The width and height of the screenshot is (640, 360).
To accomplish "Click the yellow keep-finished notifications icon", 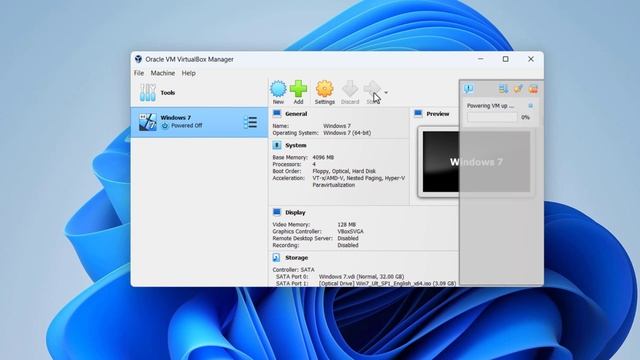I will pos(518,89).
